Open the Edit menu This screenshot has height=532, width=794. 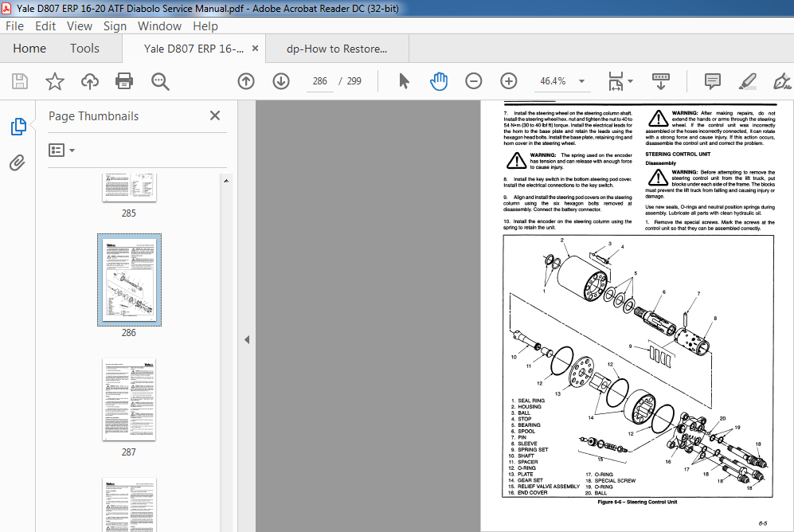(45, 25)
